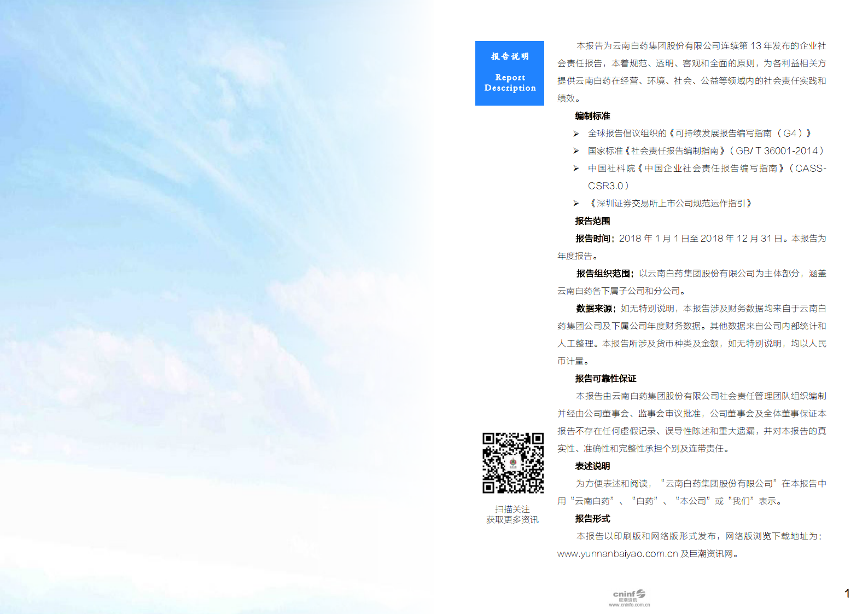
Task: Click arrow bullet before 中国社科院
Action: coord(576,169)
